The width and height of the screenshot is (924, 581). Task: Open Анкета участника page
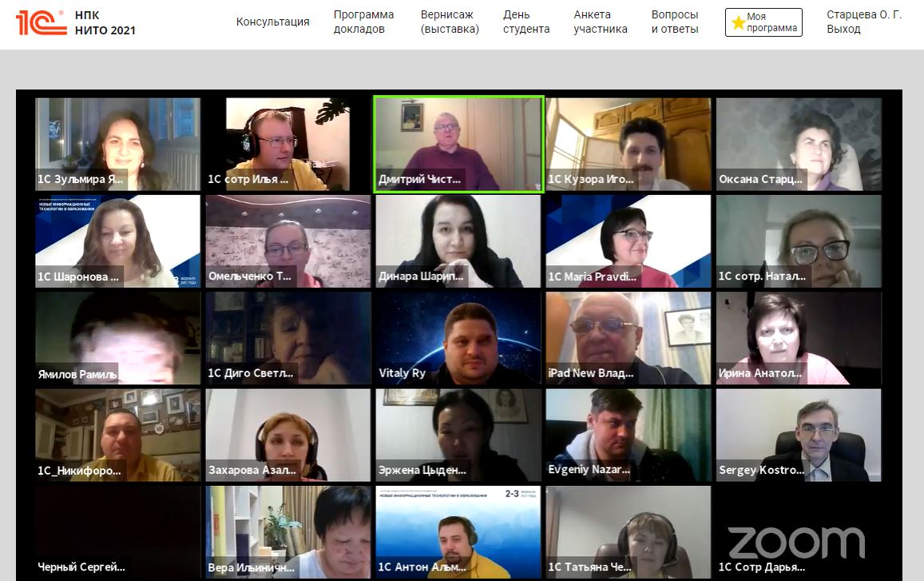(x=600, y=22)
